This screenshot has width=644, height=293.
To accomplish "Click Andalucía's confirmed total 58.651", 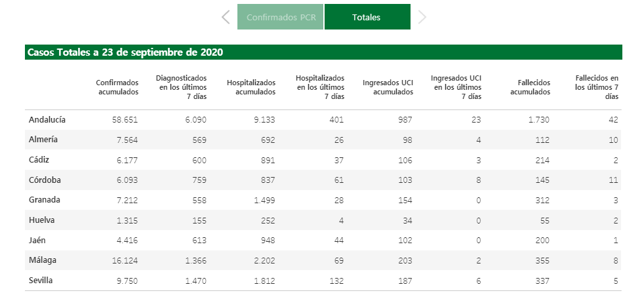I will [x=123, y=120].
